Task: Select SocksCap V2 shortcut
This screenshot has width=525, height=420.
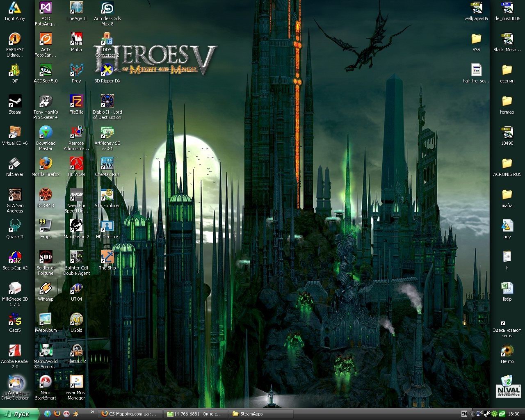Action: 15,258
